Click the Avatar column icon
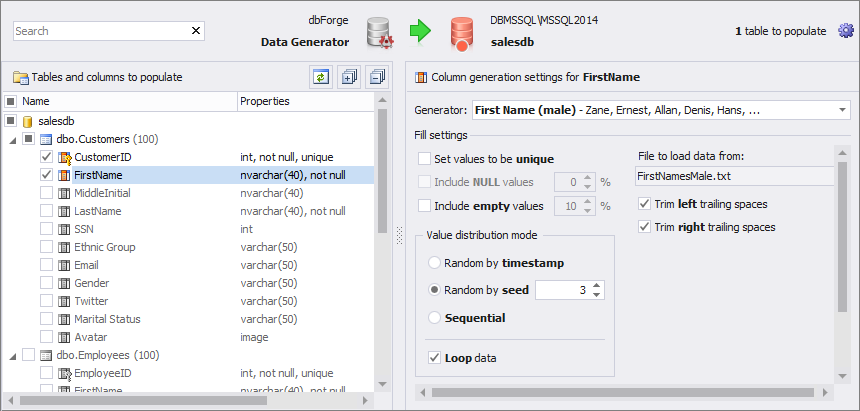Image resolution: width=860 pixels, height=411 pixels. (64, 337)
